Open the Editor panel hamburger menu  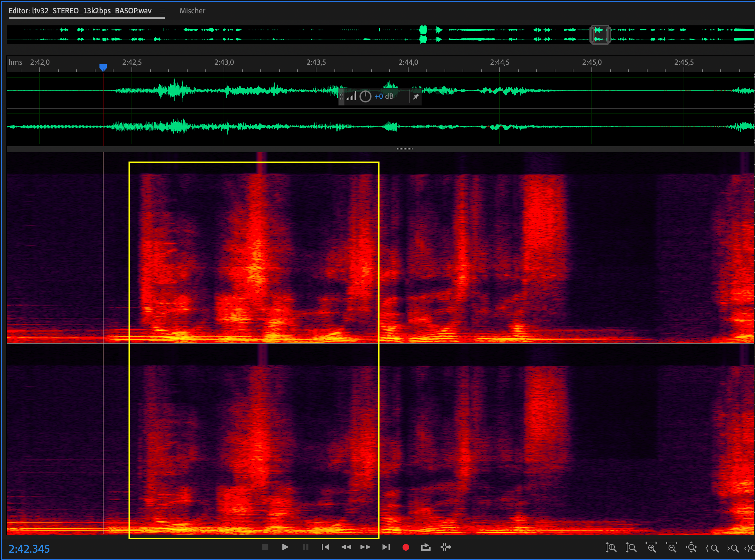(x=162, y=11)
